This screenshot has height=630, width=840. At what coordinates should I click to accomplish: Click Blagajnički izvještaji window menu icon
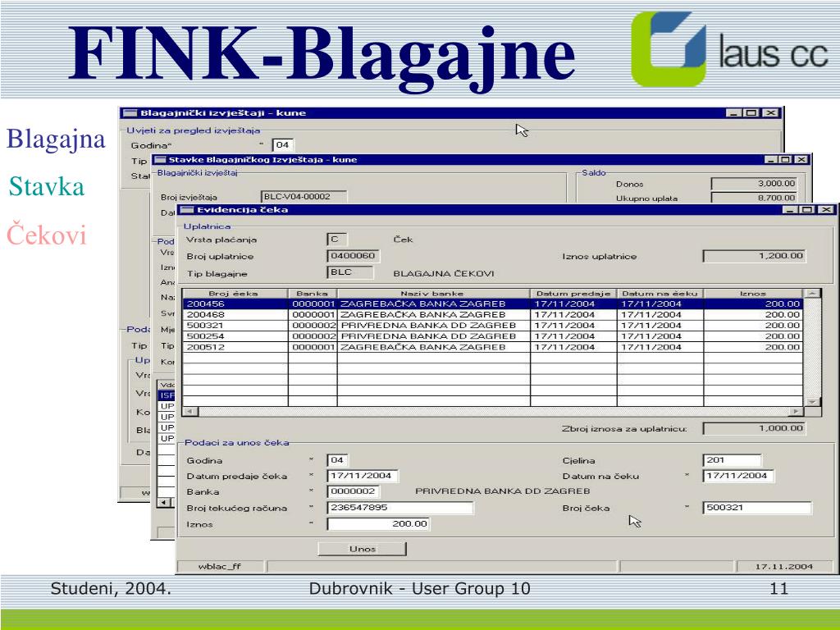130,113
